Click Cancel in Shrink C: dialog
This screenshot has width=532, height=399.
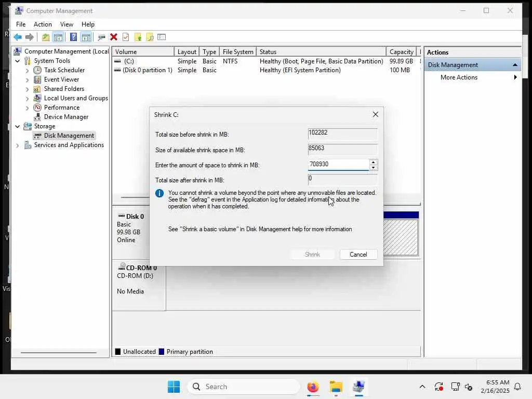coord(358,255)
